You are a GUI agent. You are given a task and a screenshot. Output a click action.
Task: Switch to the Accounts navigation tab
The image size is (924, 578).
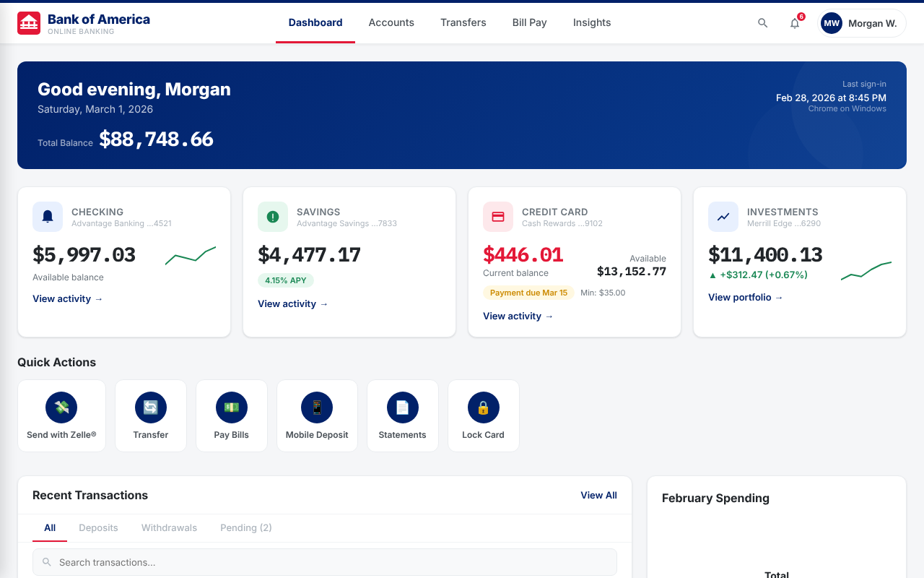(391, 22)
